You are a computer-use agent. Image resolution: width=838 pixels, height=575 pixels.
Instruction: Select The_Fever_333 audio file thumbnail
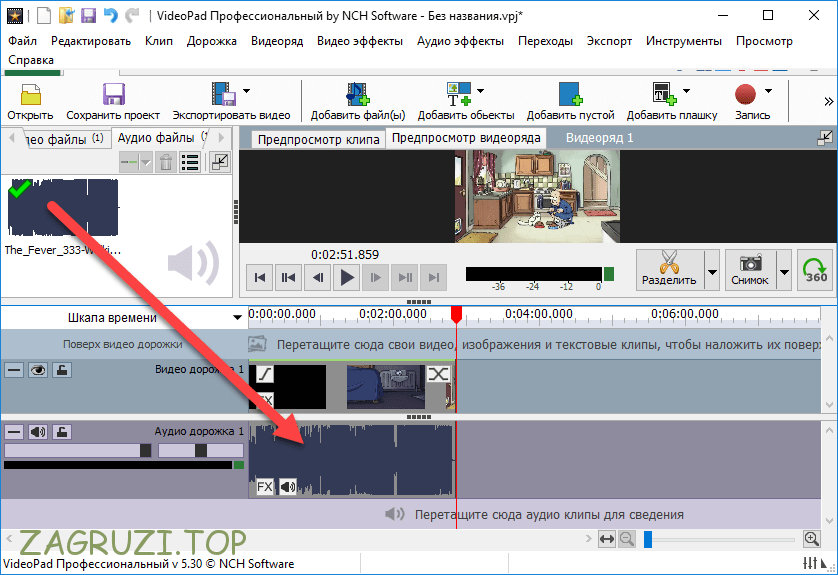63,208
